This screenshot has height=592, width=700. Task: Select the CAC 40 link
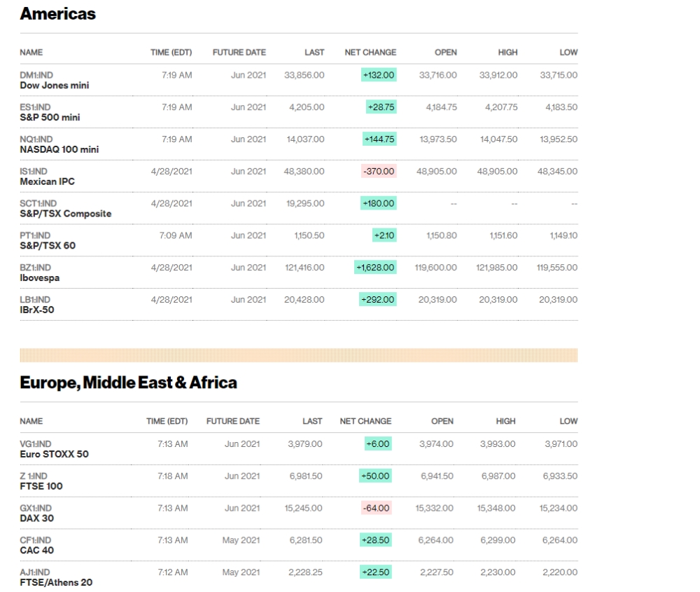(36, 551)
